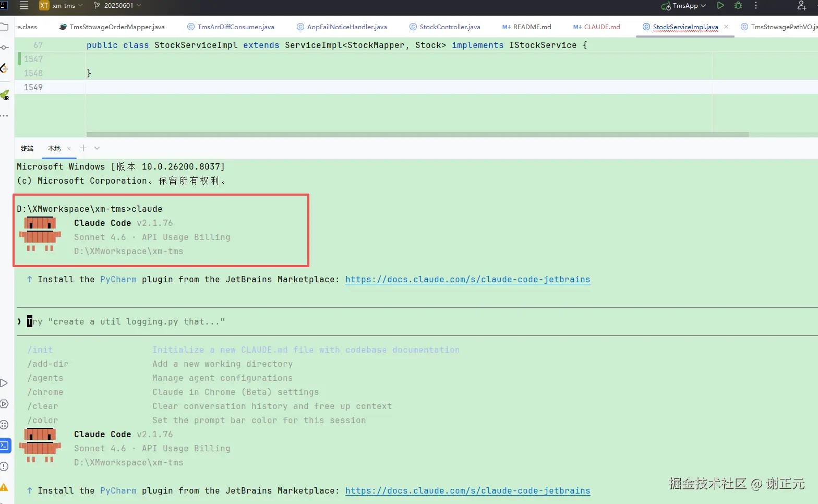Open the TmsStowagePathVO.java tab
The image size is (818, 504).
click(x=779, y=27)
